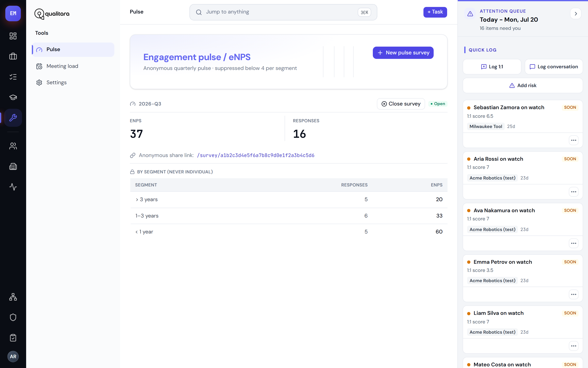588x368 pixels.
Task: Open the org chart icon in the rail
Action: click(x=13, y=297)
